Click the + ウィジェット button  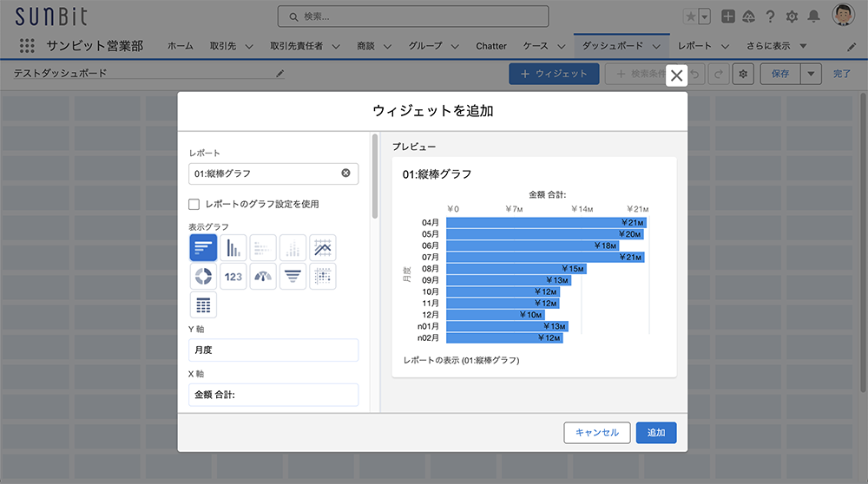pos(554,74)
